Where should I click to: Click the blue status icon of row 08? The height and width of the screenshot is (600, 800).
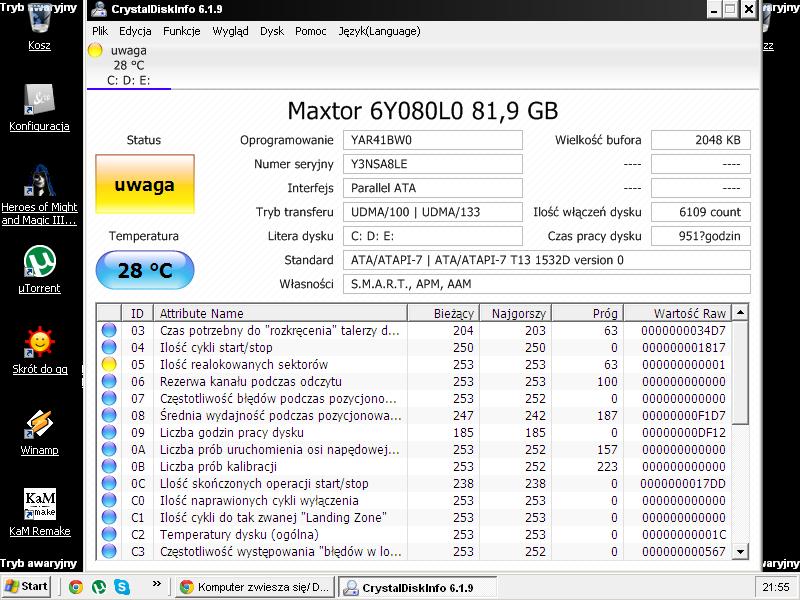109,415
